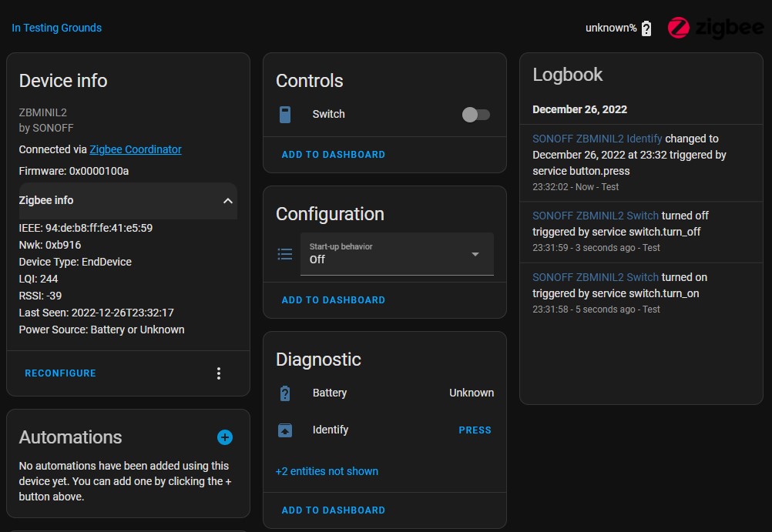
Task: Click the 23:31:58 - 5 seconds ago timestamp
Action: (x=596, y=309)
